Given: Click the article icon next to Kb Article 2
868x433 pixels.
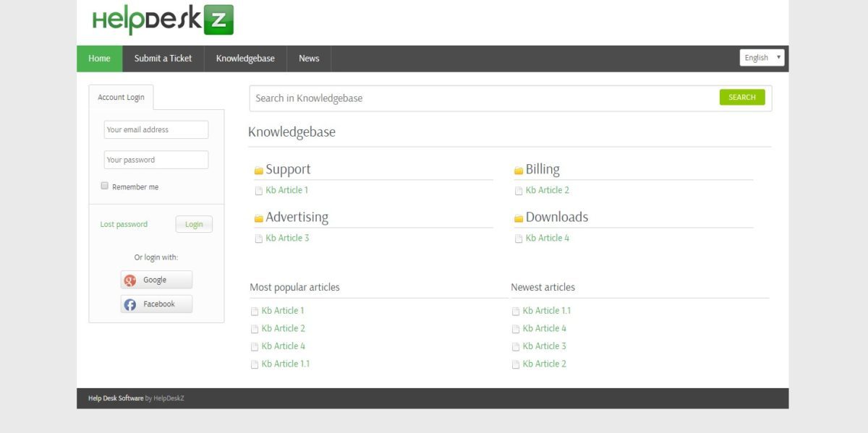Looking at the screenshot, I should [518, 190].
